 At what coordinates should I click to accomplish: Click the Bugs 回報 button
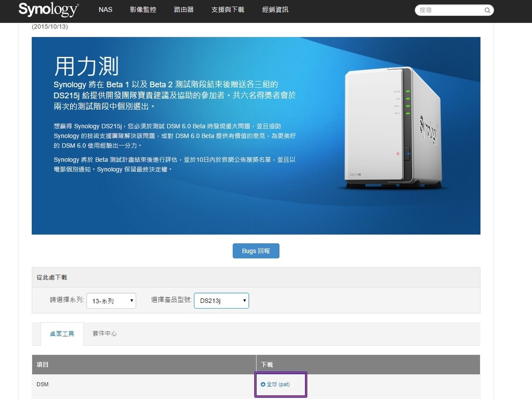(x=256, y=251)
